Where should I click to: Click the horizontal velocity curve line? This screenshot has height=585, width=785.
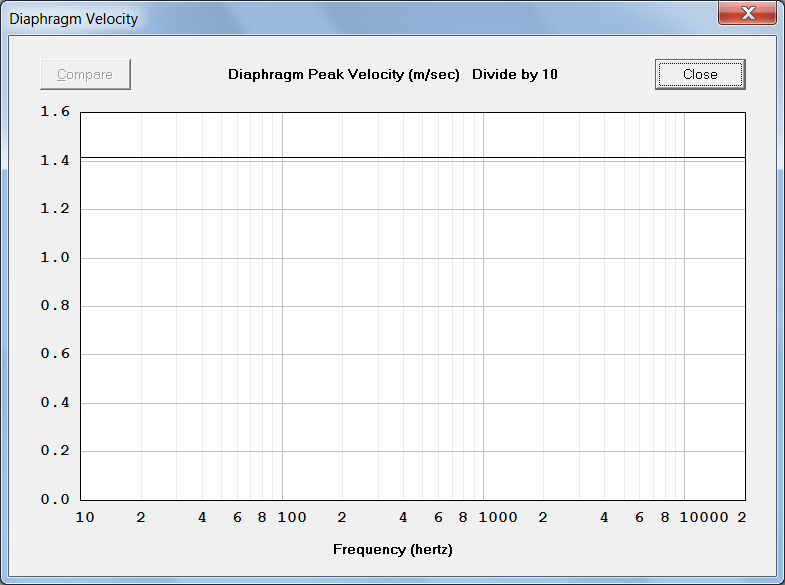pyautogui.click(x=413, y=158)
